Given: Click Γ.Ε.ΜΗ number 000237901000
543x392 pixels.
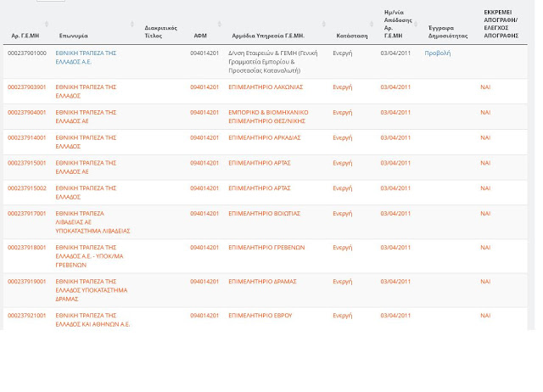Looking at the screenshot, I should [27, 53].
